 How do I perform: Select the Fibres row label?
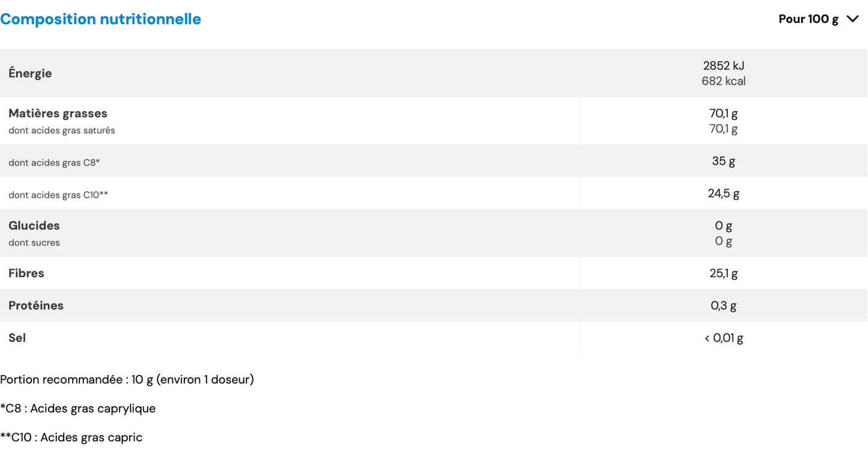click(26, 273)
